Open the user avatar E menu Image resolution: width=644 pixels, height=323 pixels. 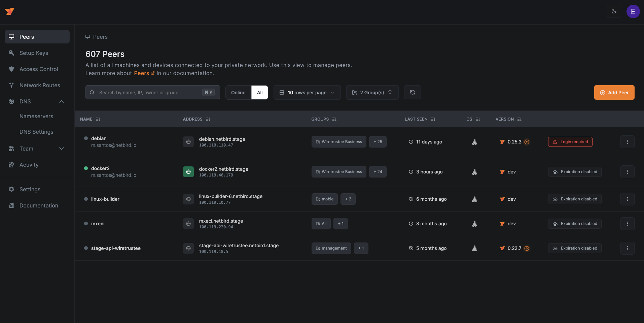[x=633, y=11]
